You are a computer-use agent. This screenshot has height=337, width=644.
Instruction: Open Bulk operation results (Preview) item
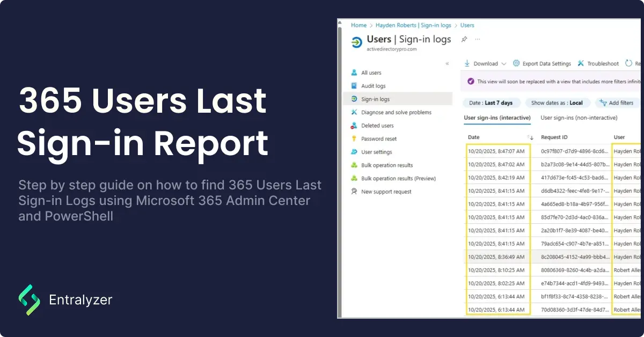click(398, 178)
